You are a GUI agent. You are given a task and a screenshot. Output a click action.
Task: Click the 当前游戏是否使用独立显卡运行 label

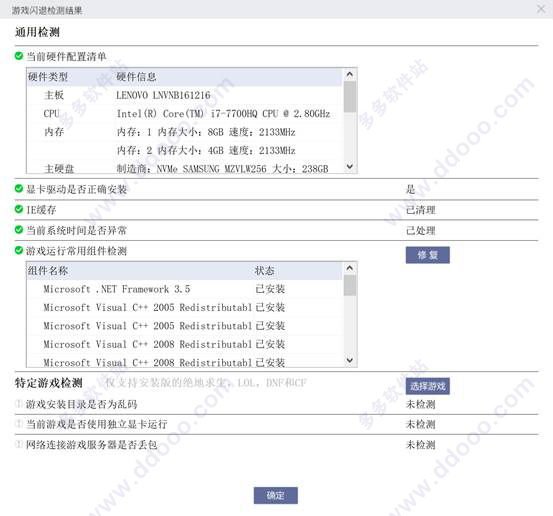pyautogui.click(x=97, y=424)
